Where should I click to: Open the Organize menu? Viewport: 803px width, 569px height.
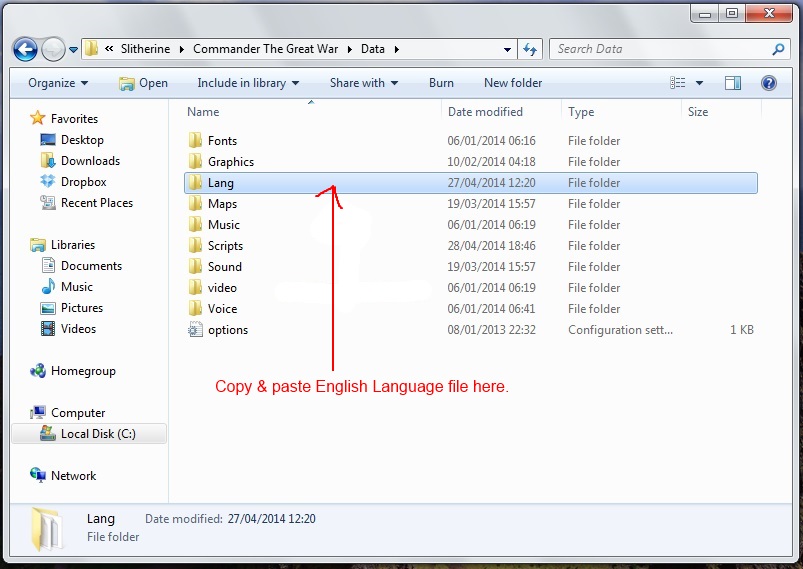58,83
